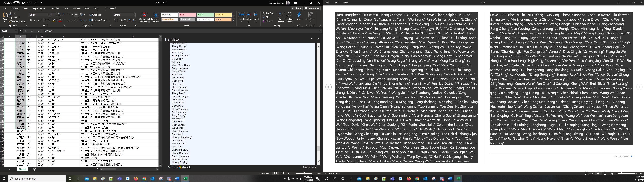Screen dimensions: 644x182
Task: Expand the formula bar chevron
Action: (x=320, y=31)
